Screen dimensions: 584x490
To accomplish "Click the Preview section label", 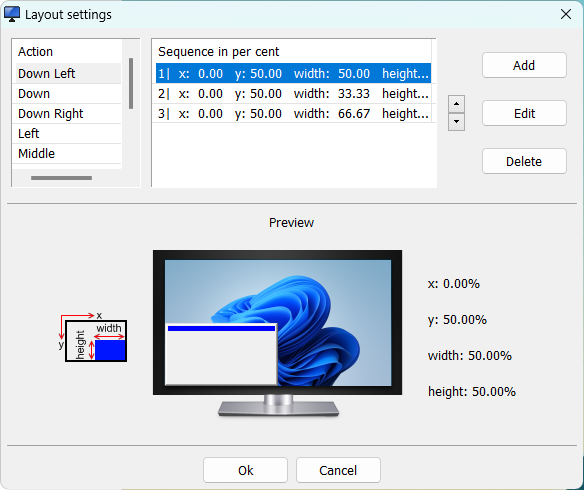I will click(x=292, y=223).
